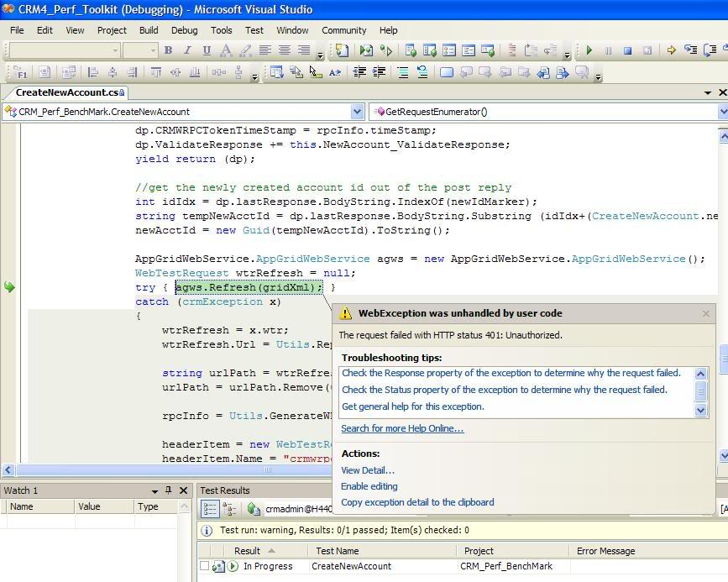Screen dimensions: 728x582
Task: Open the active files dropdown arrow by tab strip
Action: pyautogui.click(x=708, y=92)
